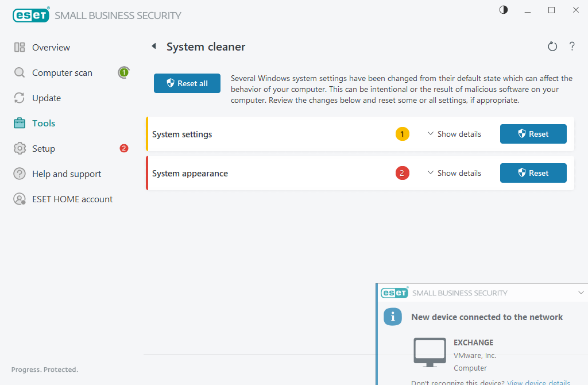Reset the System appearance changes
Image resolution: width=588 pixels, height=385 pixels.
[533, 173]
